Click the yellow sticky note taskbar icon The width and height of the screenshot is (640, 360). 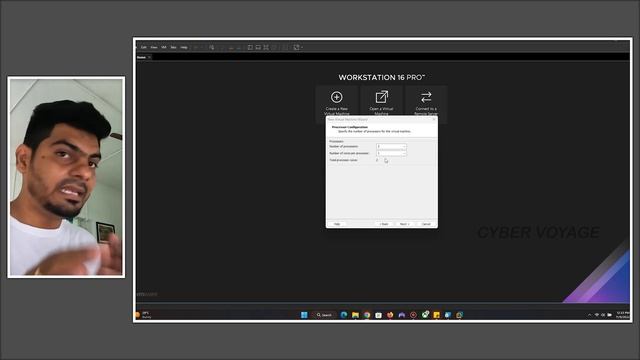tap(436, 315)
